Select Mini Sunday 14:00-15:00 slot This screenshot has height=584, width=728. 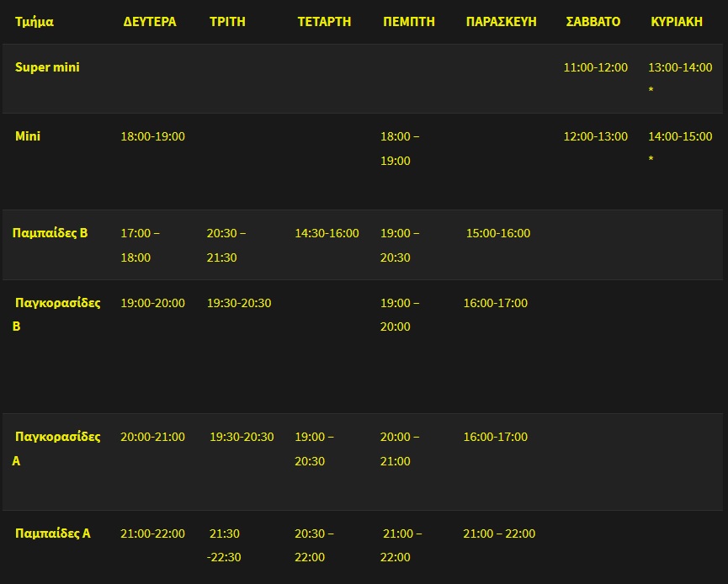tap(680, 136)
